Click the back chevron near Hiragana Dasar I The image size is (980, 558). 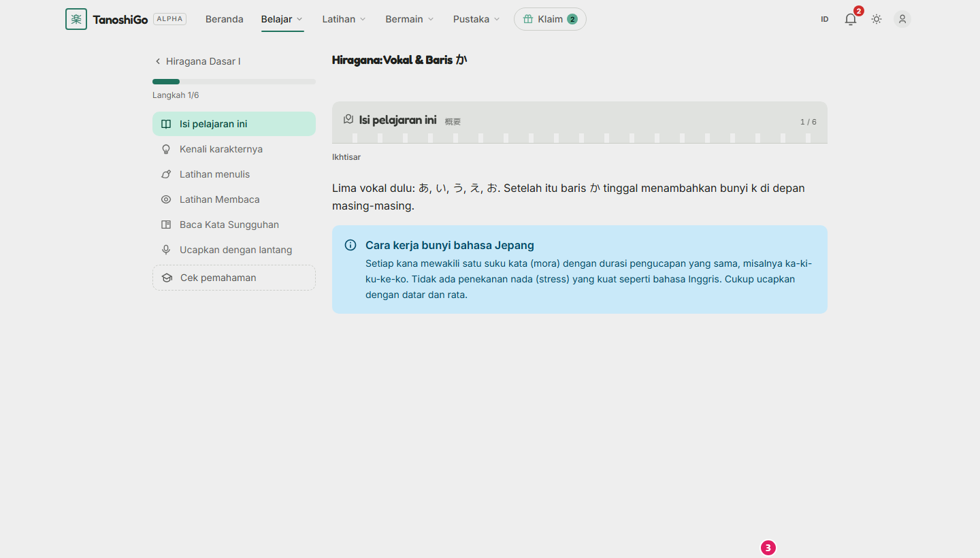coord(158,61)
